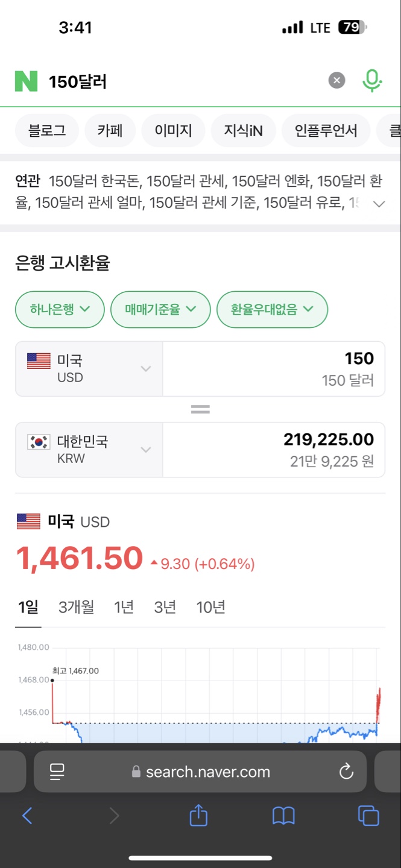Clear the search query with the x button
The height and width of the screenshot is (868, 401).
click(336, 80)
